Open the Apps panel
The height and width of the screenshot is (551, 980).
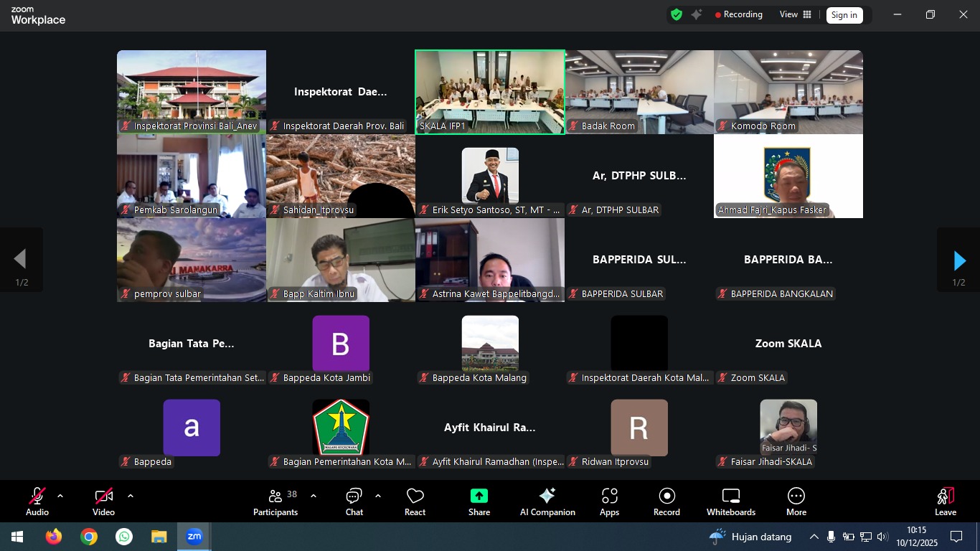pyautogui.click(x=609, y=501)
